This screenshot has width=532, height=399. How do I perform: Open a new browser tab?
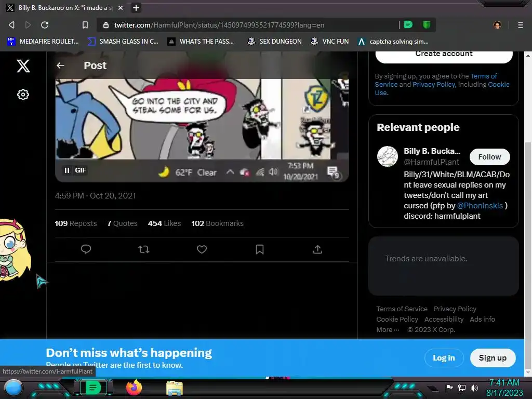point(136,8)
